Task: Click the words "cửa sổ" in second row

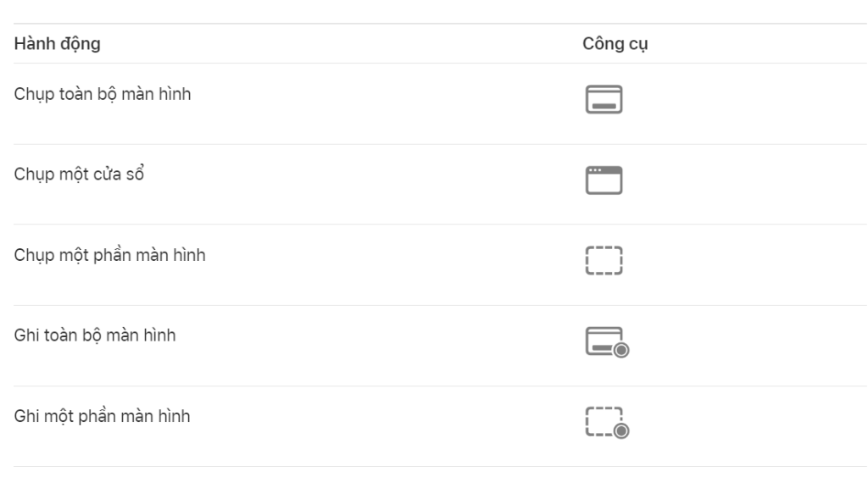Action: 124,175
